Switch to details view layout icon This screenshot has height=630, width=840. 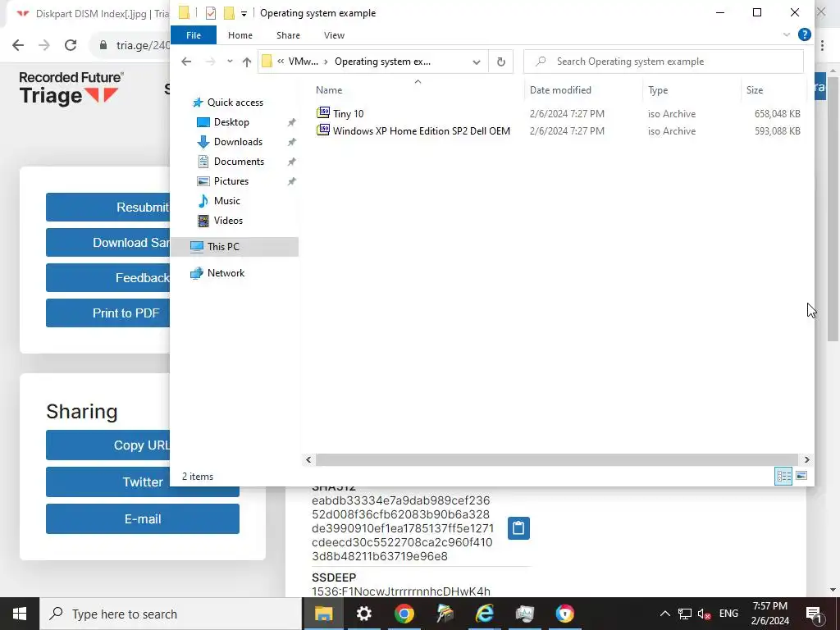coord(783,476)
